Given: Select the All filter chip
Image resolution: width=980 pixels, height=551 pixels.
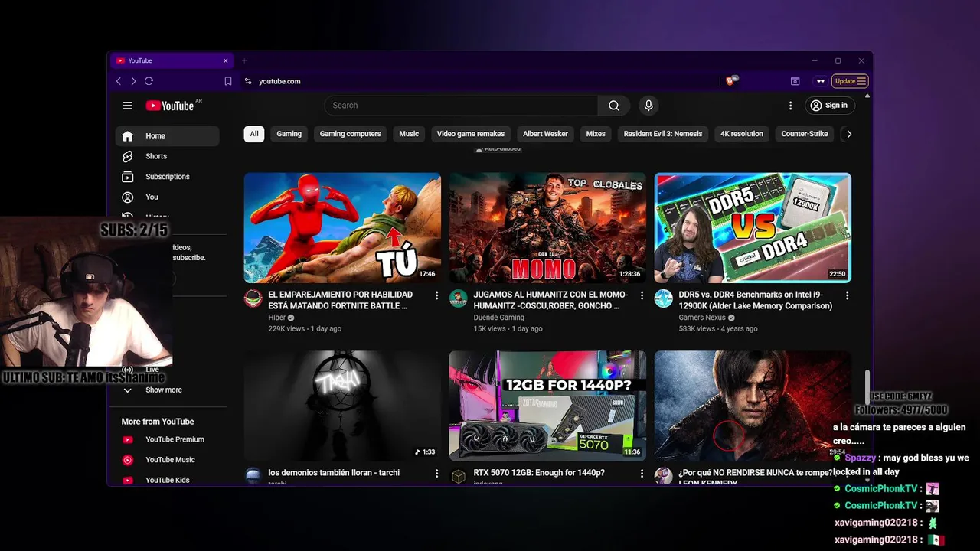Looking at the screenshot, I should coord(254,134).
